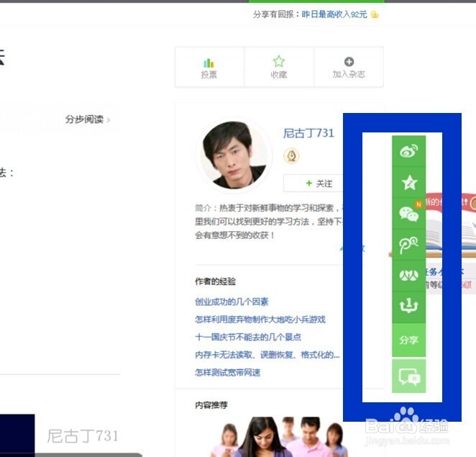Click the 内容推荐 heading
This screenshot has height=457, width=476.
pyautogui.click(x=211, y=404)
